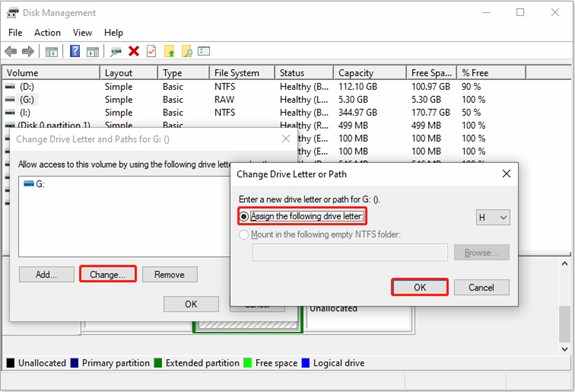Click the 344.97 GB capacity cell
Image resolution: width=575 pixels, height=392 pixels.
click(x=358, y=113)
